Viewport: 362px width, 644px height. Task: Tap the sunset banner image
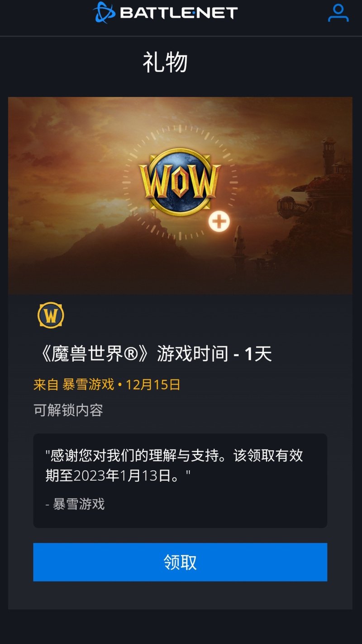tap(180, 196)
